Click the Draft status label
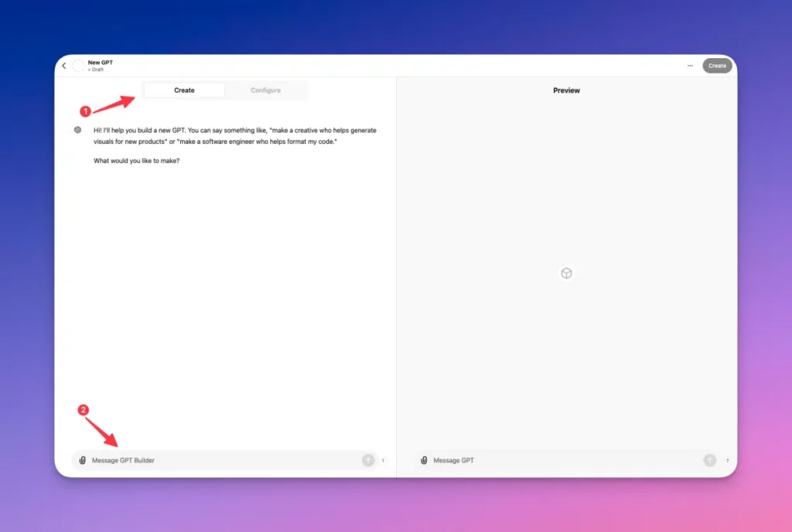 point(96,70)
